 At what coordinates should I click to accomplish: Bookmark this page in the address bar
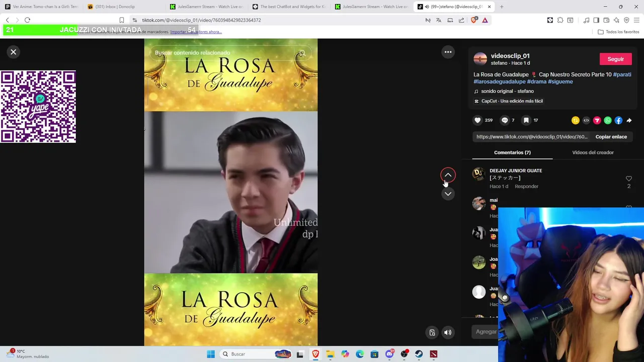point(121,20)
